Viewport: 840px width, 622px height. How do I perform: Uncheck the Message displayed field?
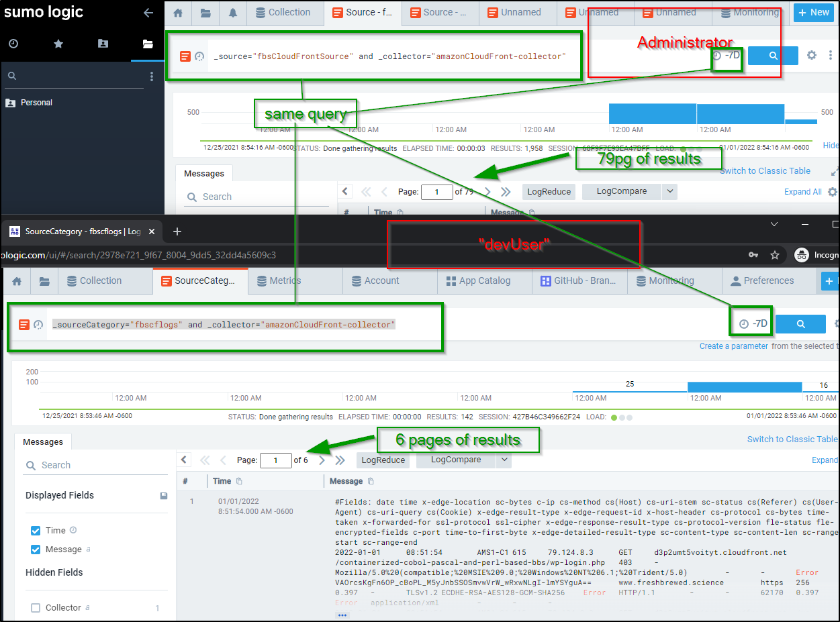36,550
